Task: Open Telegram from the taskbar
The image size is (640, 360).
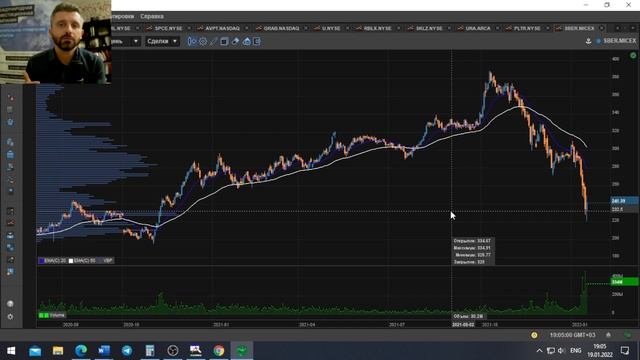Action: point(127,351)
